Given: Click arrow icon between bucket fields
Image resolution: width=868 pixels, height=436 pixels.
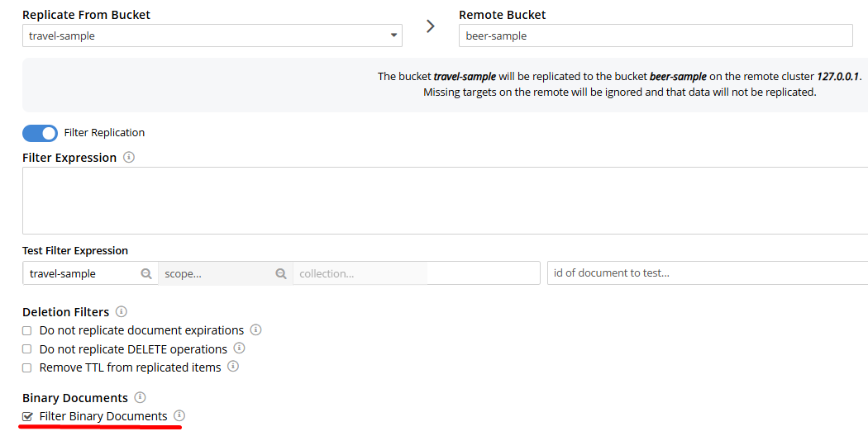Looking at the screenshot, I should click(x=430, y=26).
